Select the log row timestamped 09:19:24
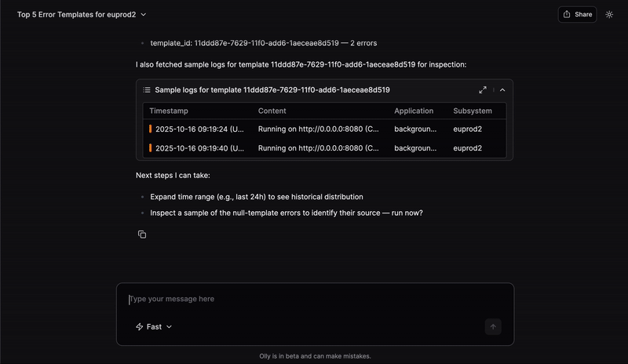 click(x=324, y=129)
